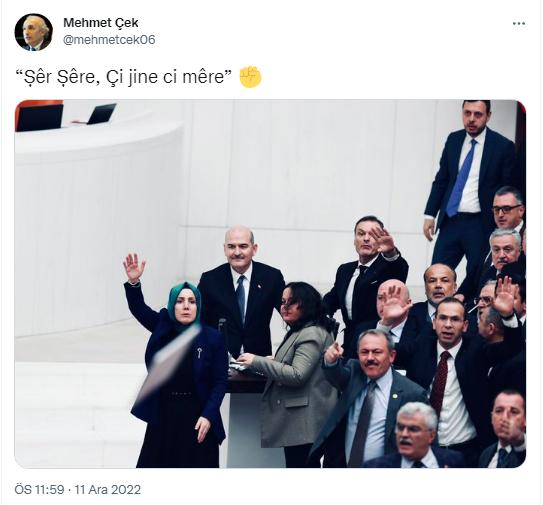Click the bright blue tie on standing man
The width and height of the screenshot is (543, 505).
tap(461, 178)
